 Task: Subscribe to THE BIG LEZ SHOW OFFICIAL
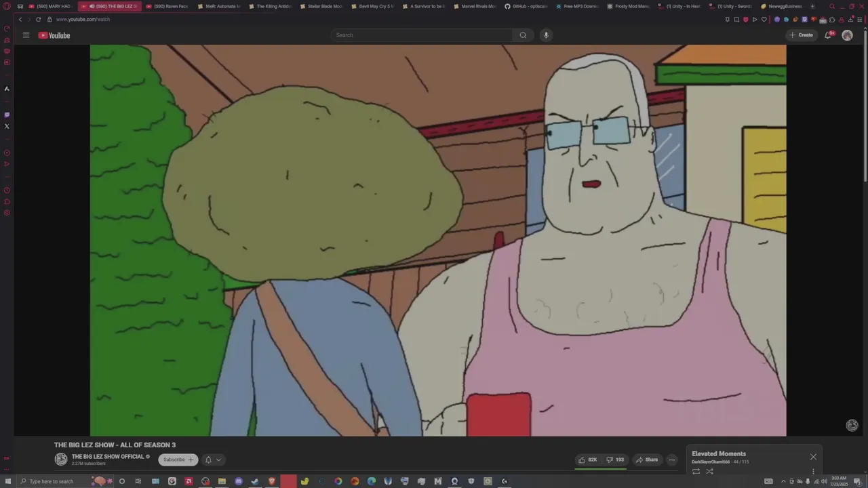coord(178,460)
